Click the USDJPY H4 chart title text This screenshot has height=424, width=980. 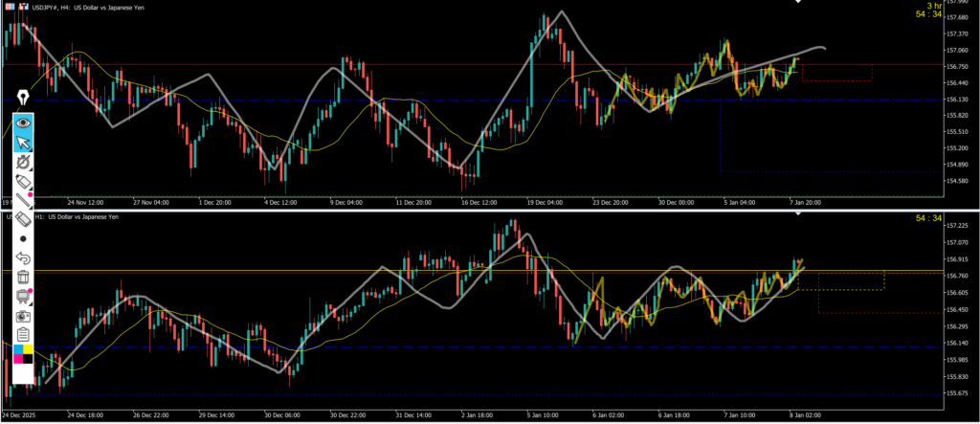(x=86, y=6)
